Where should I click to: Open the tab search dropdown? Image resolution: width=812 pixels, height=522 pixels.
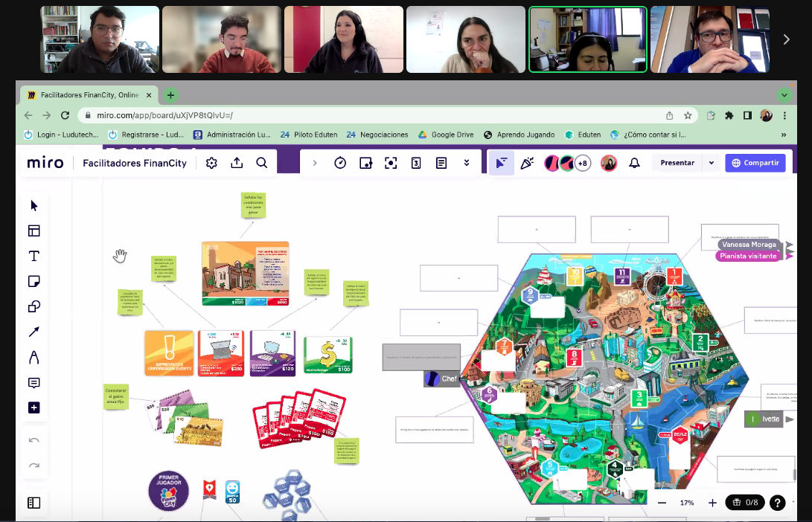coord(784,95)
